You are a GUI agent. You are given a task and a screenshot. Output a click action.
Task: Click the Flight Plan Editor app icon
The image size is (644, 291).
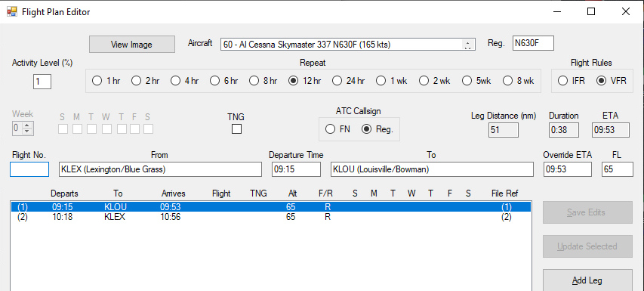point(12,11)
